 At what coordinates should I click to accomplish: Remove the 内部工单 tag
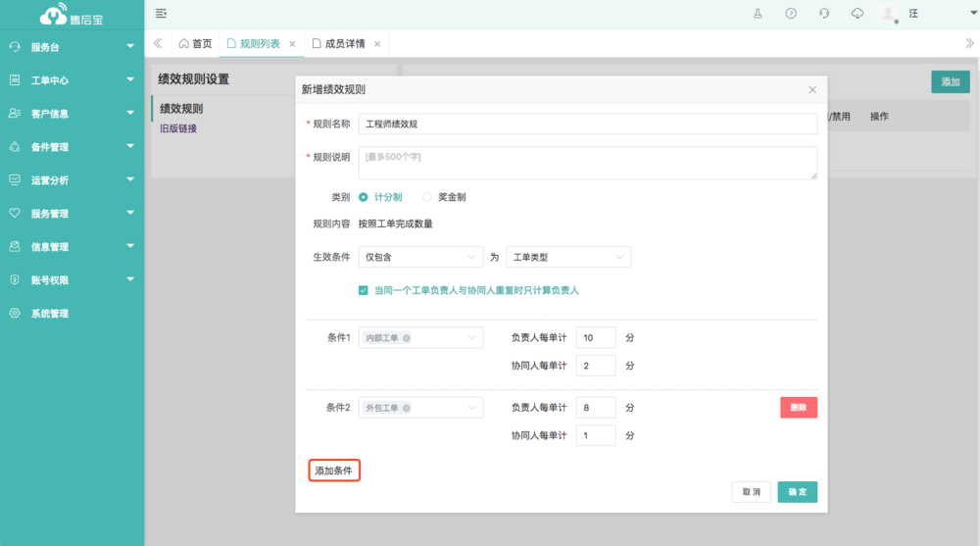407,338
